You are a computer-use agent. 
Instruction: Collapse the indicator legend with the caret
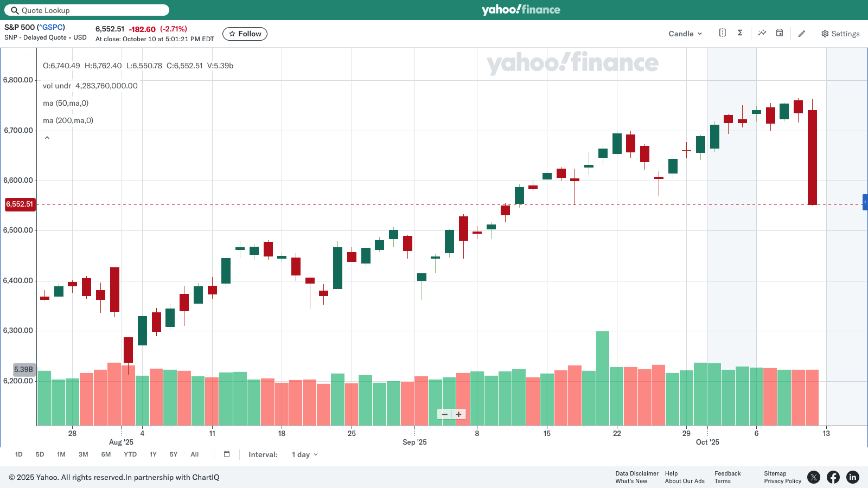pos(47,138)
